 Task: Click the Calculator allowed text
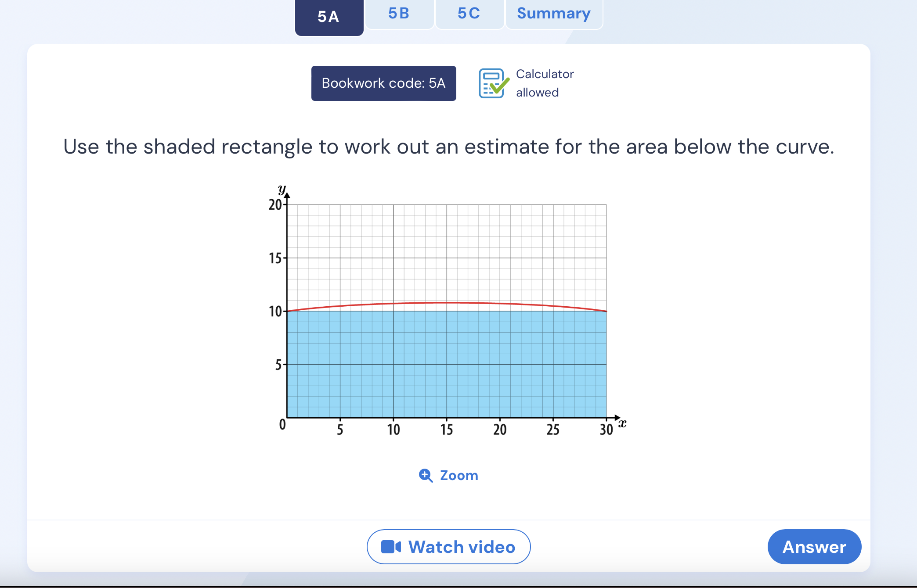click(545, 83)
